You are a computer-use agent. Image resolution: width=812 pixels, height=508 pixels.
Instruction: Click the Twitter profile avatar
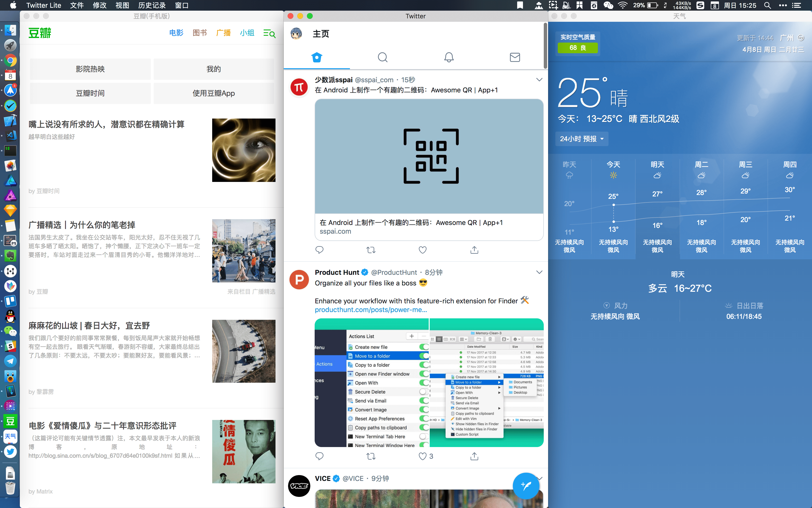(x=296, y=34)
